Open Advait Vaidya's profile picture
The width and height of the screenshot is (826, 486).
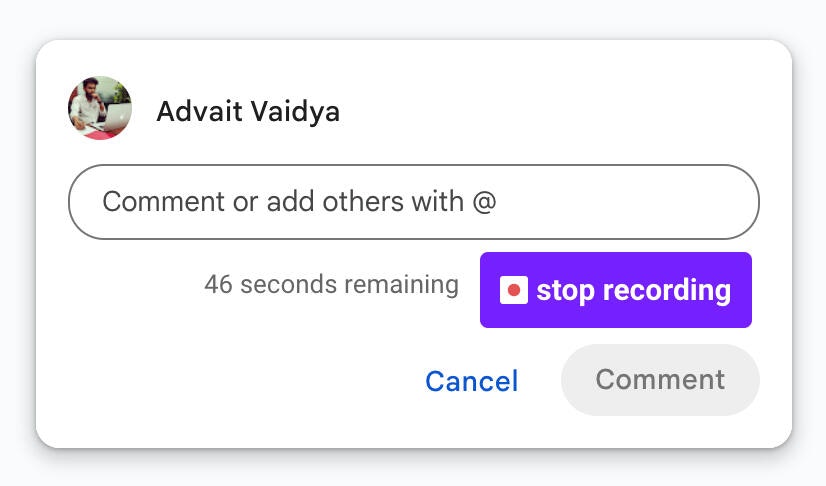coord(100,108)
